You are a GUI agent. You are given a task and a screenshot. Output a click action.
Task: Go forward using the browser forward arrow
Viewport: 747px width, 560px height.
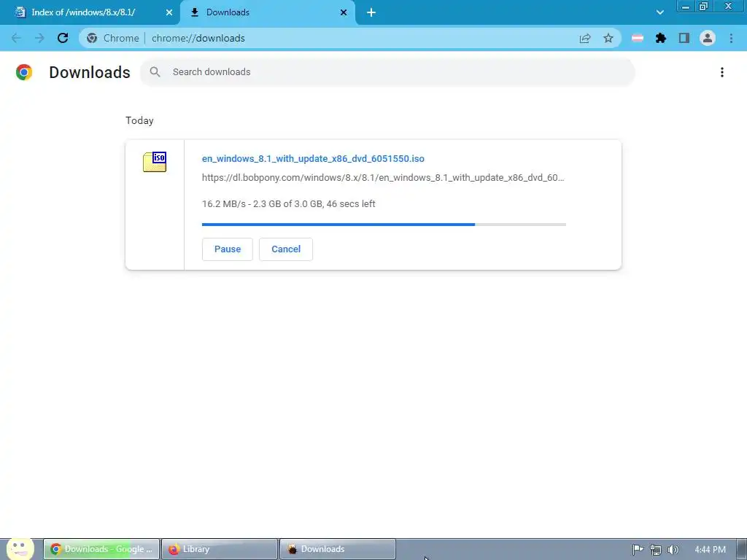point(39,38)
